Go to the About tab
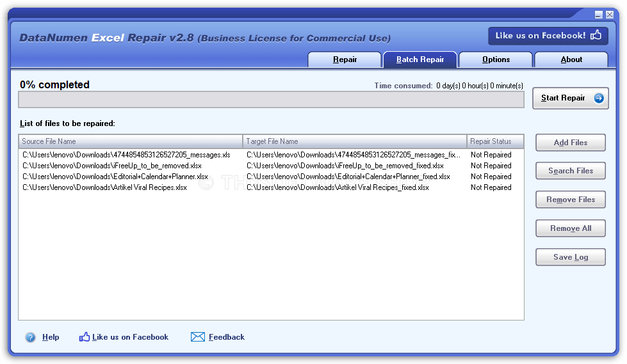Image resolution: width=627 pixels, height=364 pixels. tap(571, 59)
